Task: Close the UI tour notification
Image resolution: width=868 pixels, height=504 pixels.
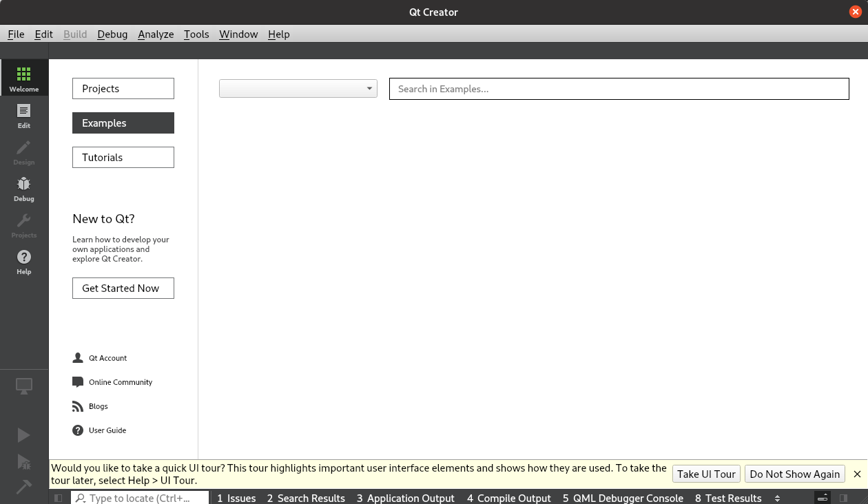Action: (x=857, y=474)
